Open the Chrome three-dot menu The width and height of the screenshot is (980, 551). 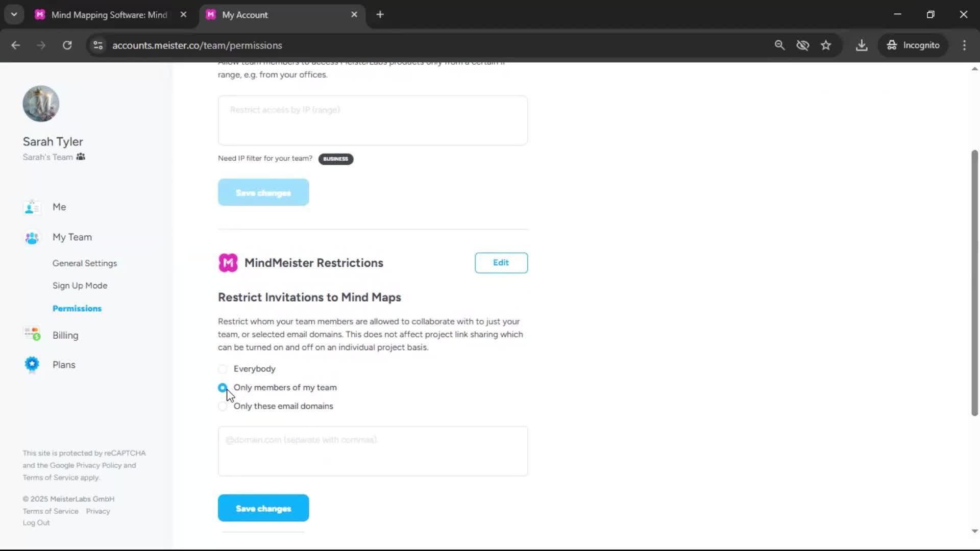click(x=964, y=45)
